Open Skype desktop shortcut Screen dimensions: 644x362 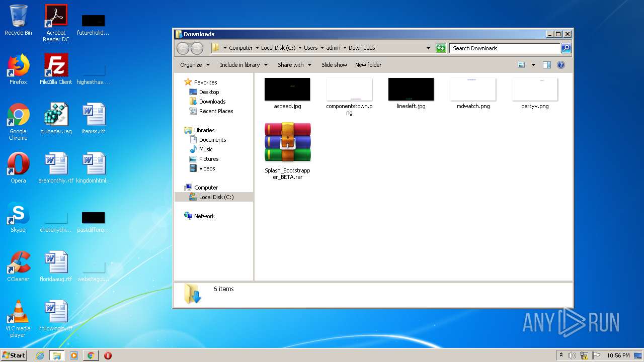click(x=18, y=217)
